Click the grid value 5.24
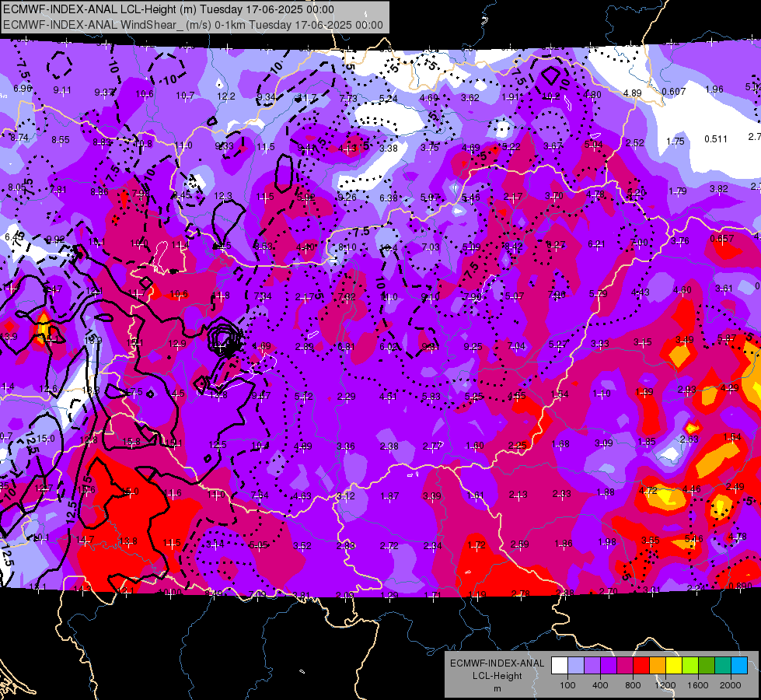The image size is (761, 700). tap(388, 99)
